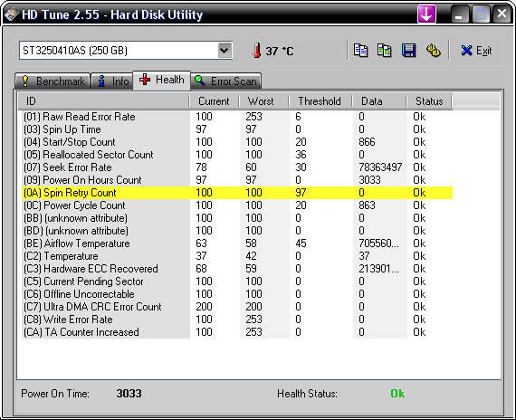Click the Status column header

(429, 101)
